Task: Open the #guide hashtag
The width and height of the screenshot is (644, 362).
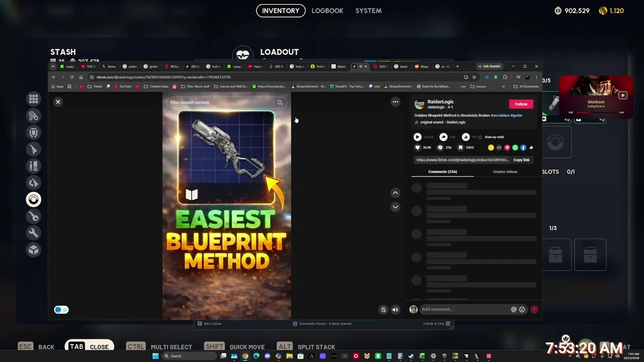Action: click(516, 115)
